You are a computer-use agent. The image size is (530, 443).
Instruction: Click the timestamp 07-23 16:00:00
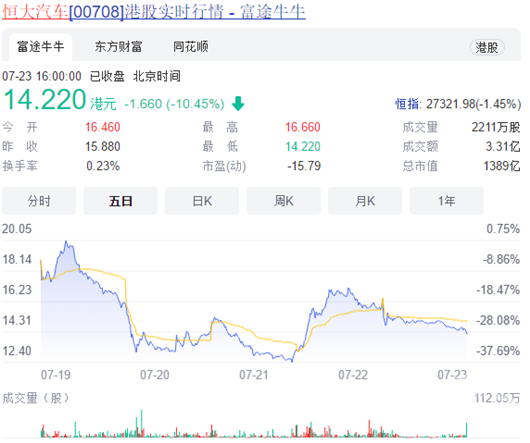pos(42,76)
